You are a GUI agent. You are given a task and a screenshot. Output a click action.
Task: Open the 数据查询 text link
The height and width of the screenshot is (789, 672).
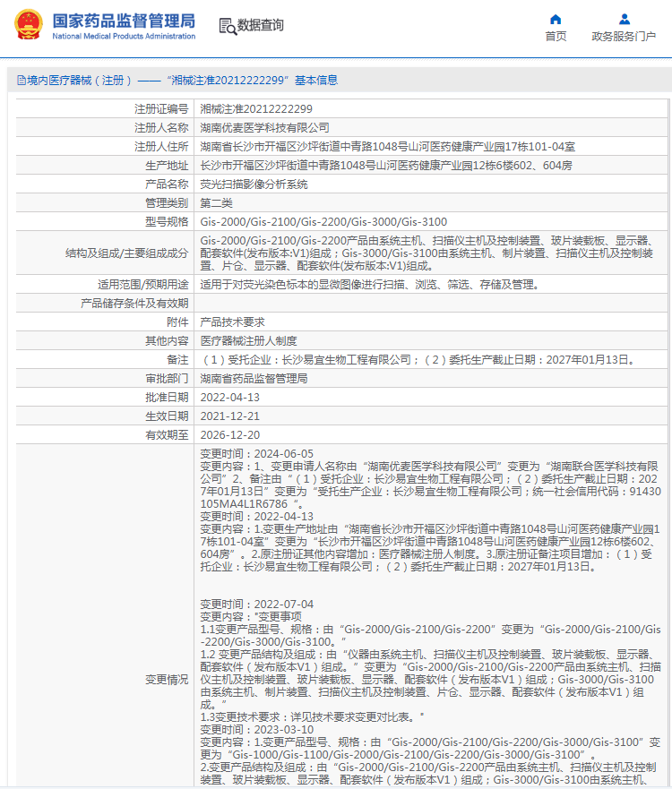point(260,25)
